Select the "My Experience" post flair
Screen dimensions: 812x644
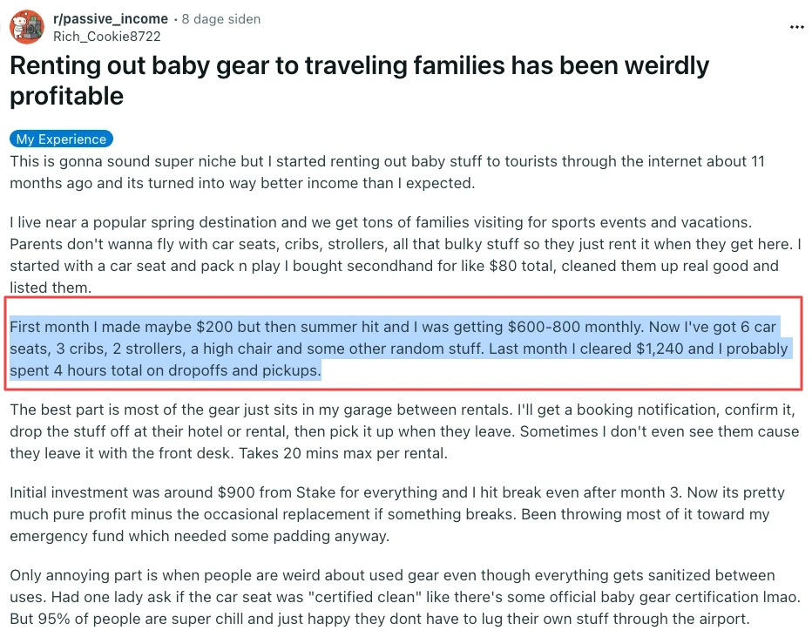(61, 139)
